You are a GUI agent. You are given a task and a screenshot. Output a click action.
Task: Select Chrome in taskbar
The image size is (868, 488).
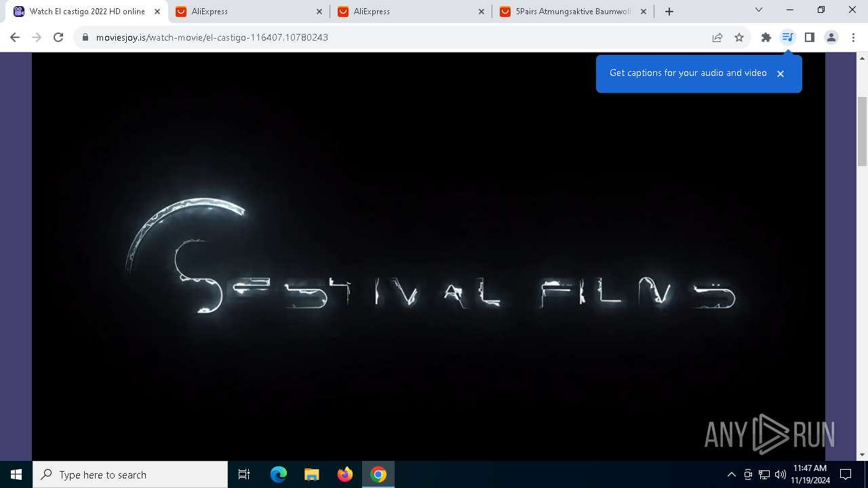click(x=378, y=474)
